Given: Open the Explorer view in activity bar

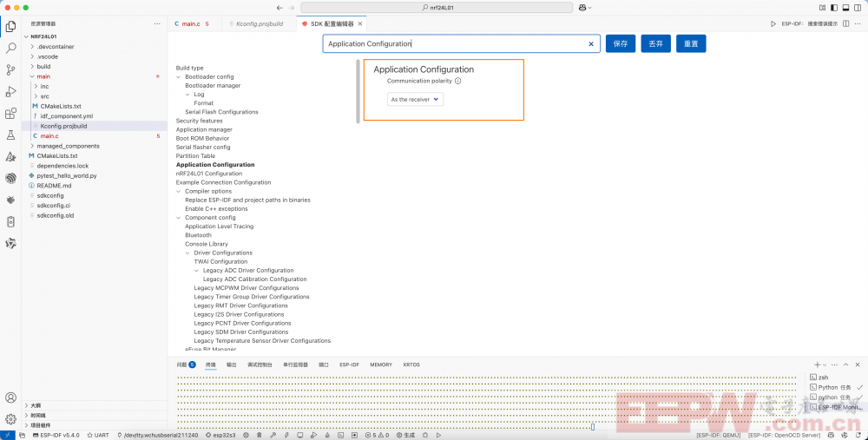Looking at the screenshot, I should tap(10, 27).
